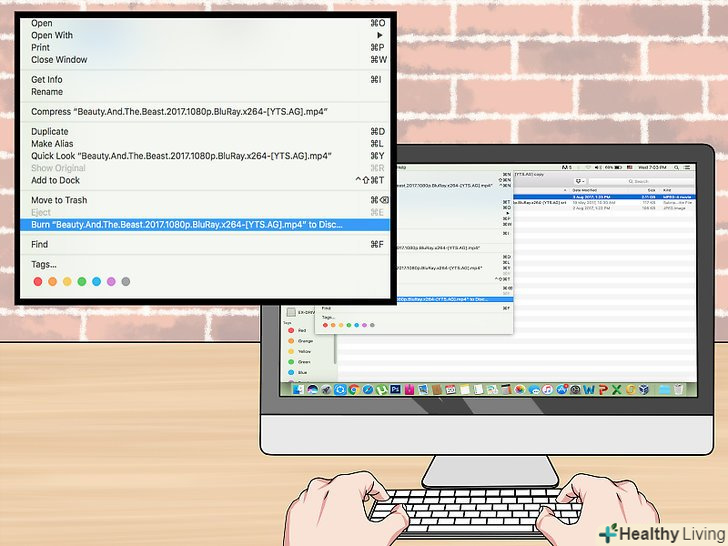
Task: Open the blue folder stack in Dock
Action: pyautogui.click(x=664, y=390)
